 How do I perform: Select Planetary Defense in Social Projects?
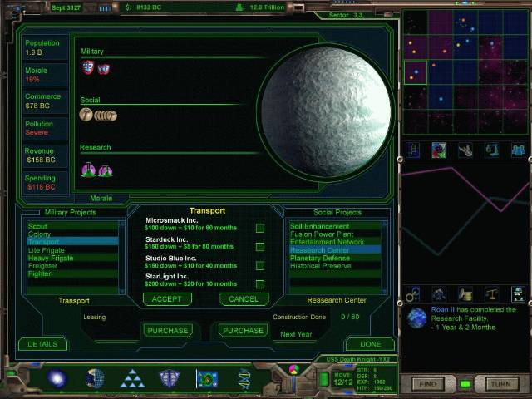335,259
